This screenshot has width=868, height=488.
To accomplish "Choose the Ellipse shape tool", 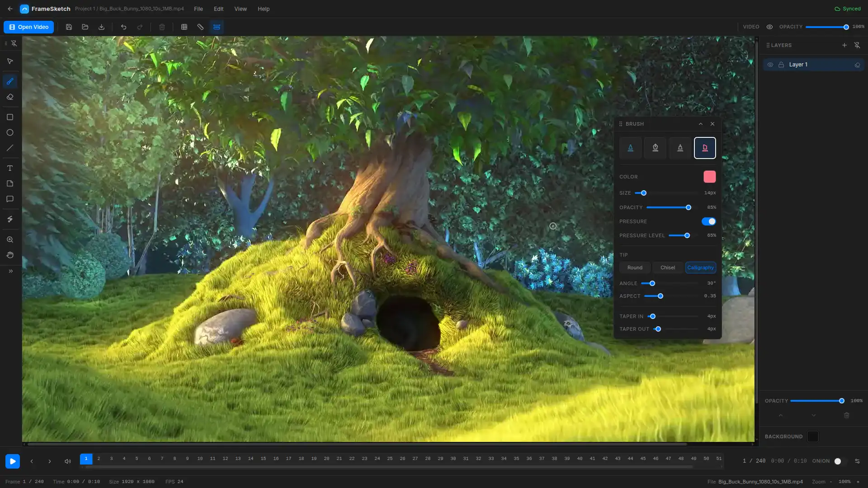I will tap(10, 133).
